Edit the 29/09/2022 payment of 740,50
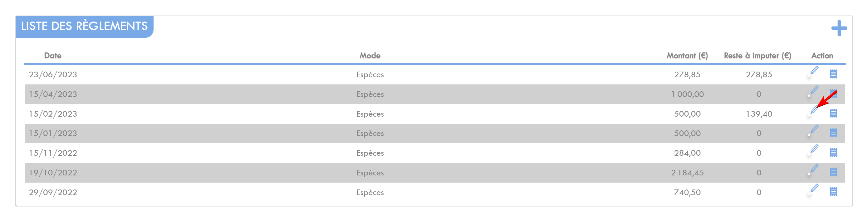Image resolution: width=868 pixels, height=222 pixels. pyautogui.click(x=813, y=189)
